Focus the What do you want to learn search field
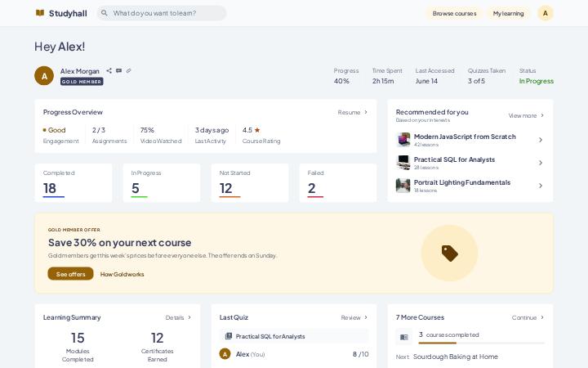 (x=162, y=13)
